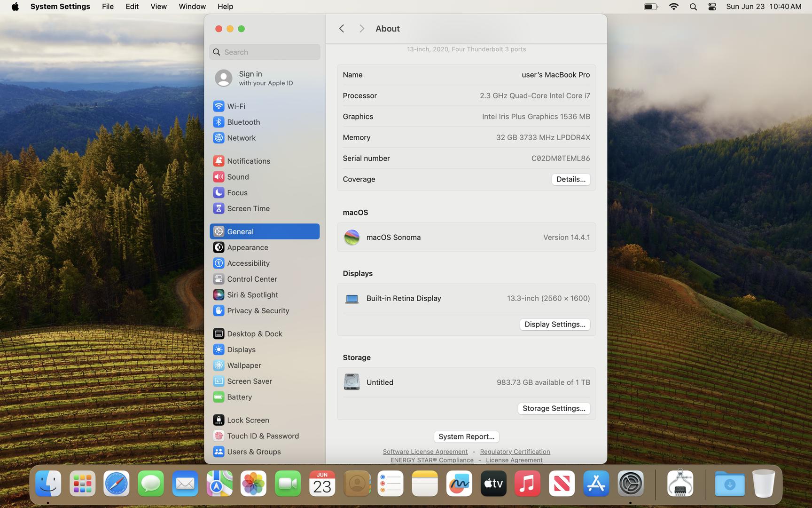Image resolution: width=812 pixels, height=508 pixels.
Task: Open the System Settings menu
Action: click(x=60, y=7)
